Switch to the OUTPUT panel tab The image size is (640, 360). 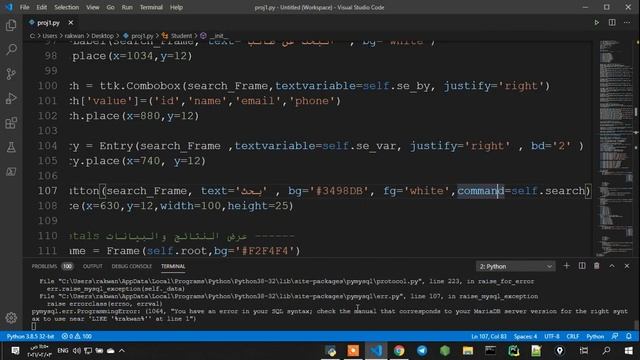(x=93, y=266)
